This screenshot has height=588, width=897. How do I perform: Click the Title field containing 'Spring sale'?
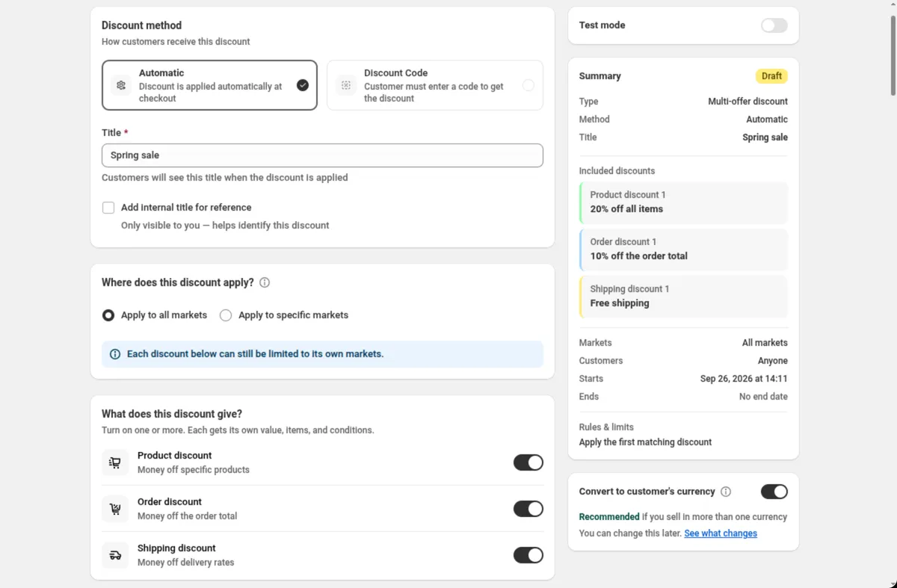pos(322,155)
